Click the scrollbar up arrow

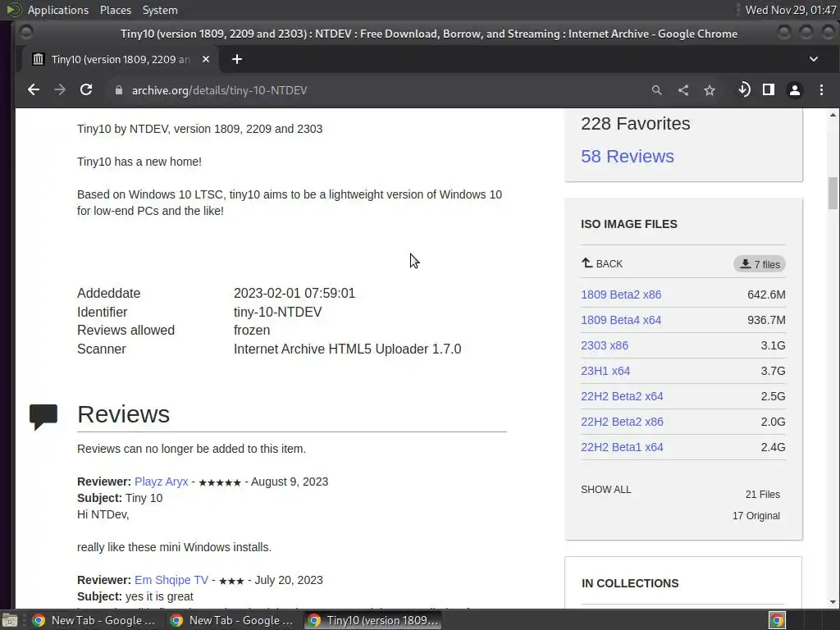(x=833, y=115)
